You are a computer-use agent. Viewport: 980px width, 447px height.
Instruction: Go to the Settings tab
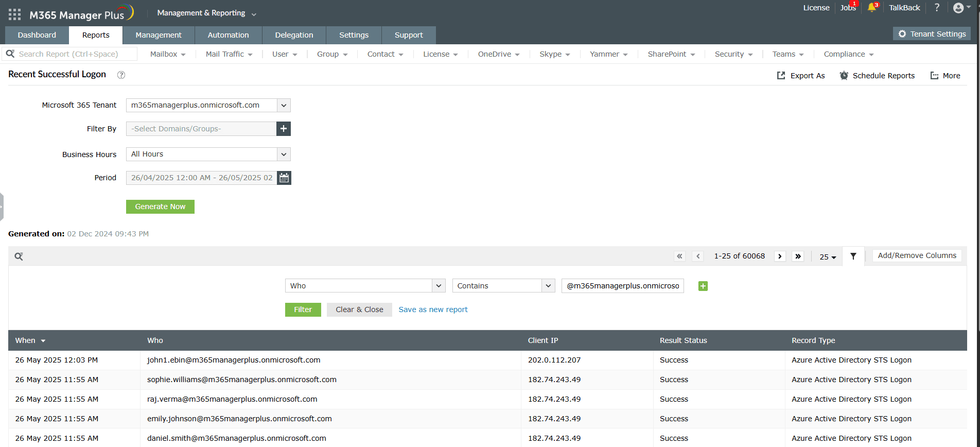tap(354, 35)
